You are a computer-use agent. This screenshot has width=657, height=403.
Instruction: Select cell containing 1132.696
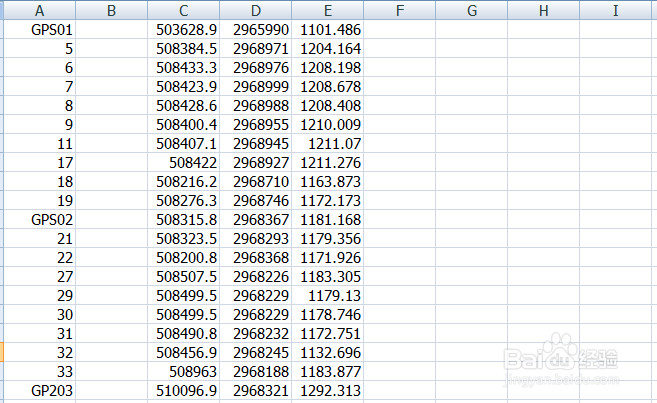pyautogui.click(x=328, y=352)
